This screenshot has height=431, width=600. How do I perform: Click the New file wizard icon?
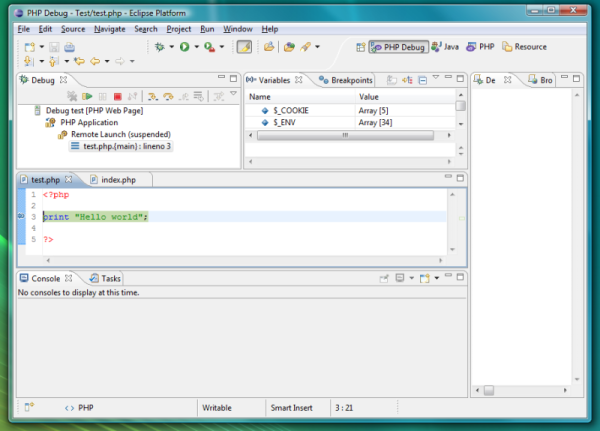[29, 47]
